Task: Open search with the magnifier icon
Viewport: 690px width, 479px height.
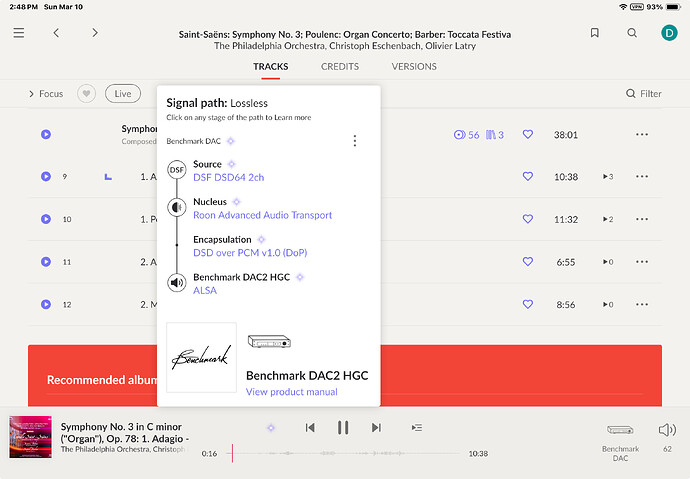Action: 632,33
